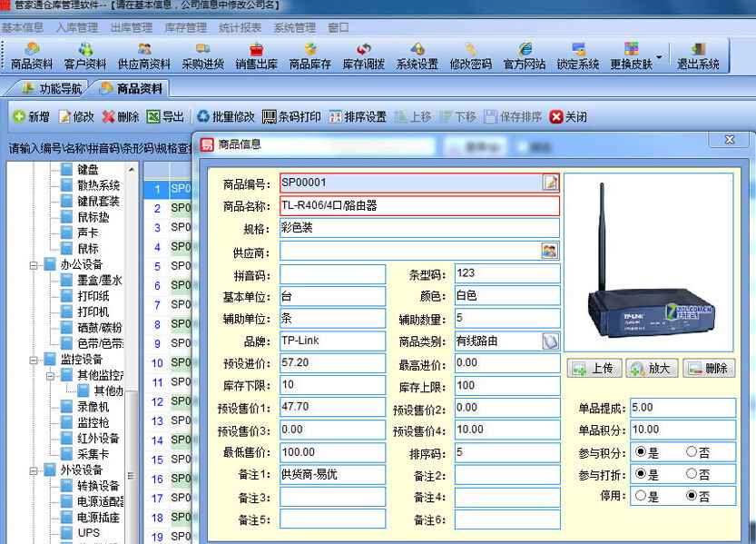Select 打印机 in the category tree
The width and height of the screenshot is (756, 544).
click(x=93, y=312)
